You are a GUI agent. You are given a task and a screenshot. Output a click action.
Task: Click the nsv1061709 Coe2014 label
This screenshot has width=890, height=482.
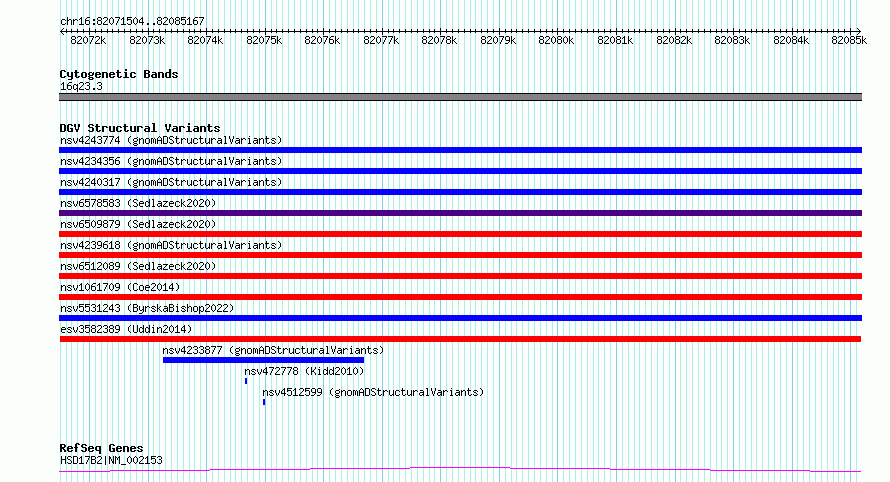[x=120, y=287]
